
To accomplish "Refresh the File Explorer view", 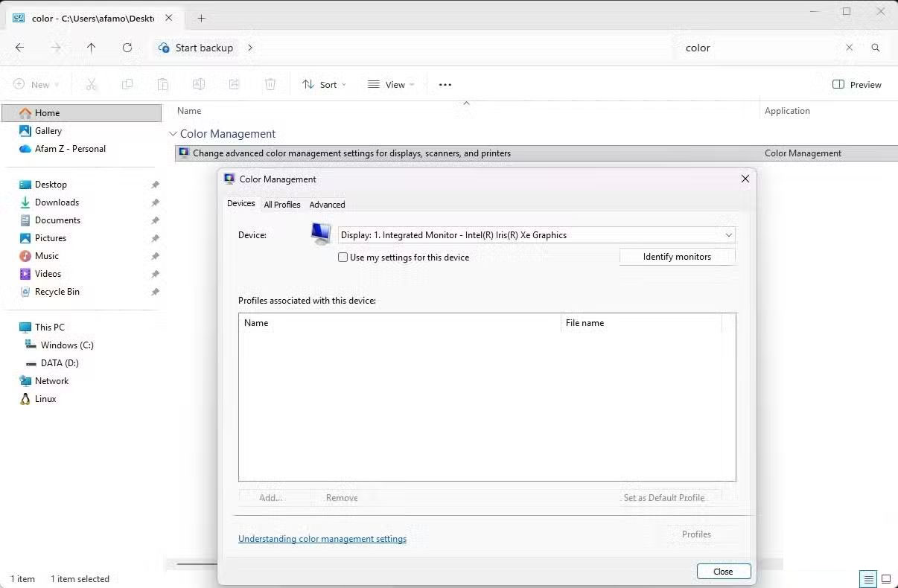I will (x=127, y=48).
